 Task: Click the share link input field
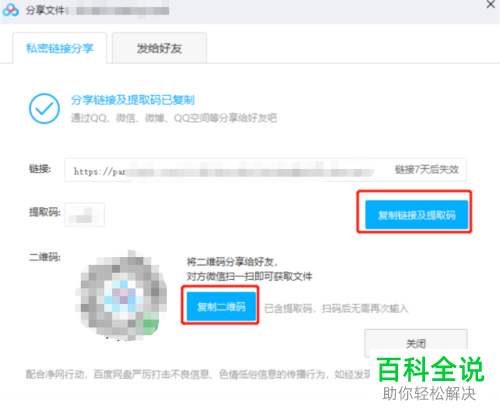(x=265, y=170)
